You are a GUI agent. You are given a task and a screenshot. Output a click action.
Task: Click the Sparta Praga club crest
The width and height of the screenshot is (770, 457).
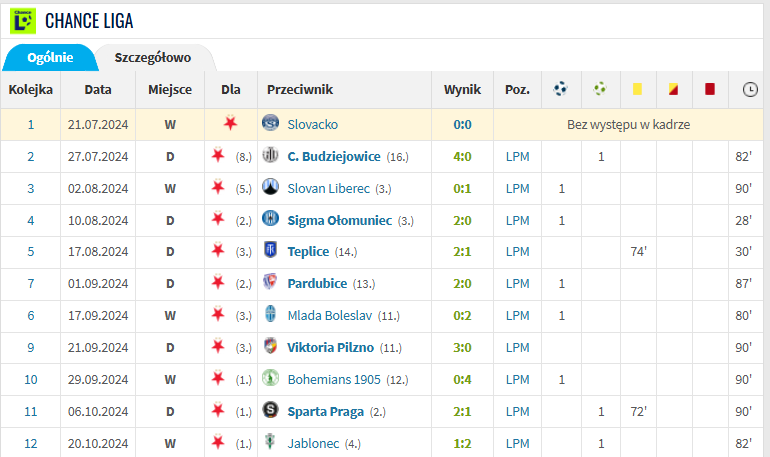point(270,409)
